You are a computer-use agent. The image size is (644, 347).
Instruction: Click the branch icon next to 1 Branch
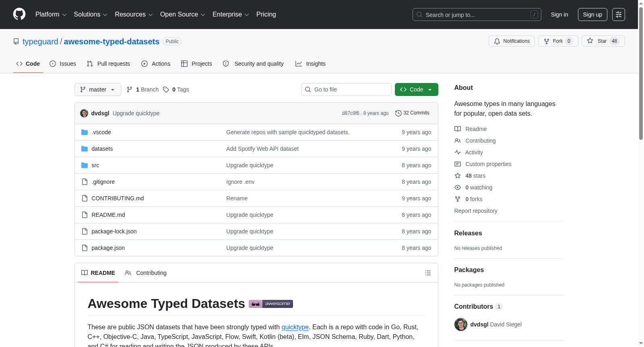(x=130, y=89)
